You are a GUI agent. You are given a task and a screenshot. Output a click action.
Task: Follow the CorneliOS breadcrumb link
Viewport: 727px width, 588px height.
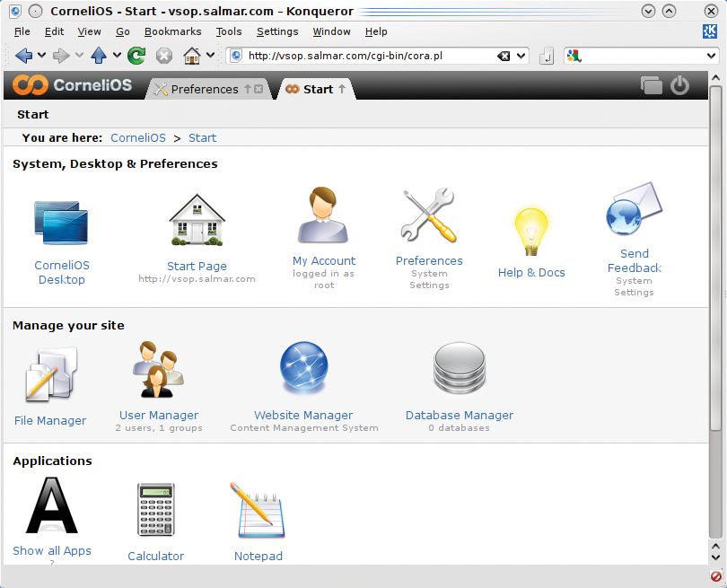coord(138,137)
